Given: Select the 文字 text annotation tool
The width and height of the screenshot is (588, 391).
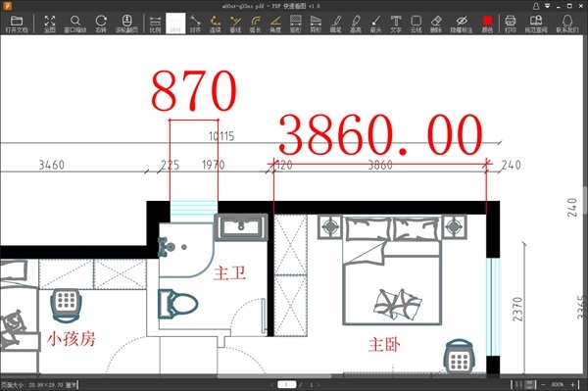Looking at the screenshot, I should (396, 24).
